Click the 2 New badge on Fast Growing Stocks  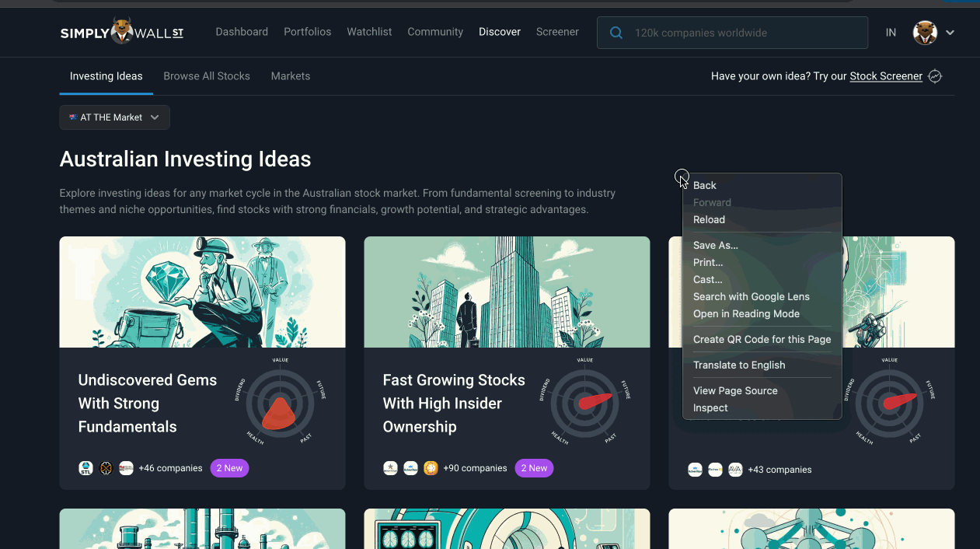click(x=534, y=468)
